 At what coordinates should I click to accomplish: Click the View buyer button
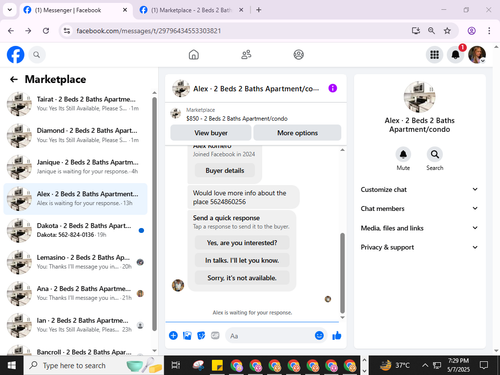pyautogui.click(x=211, y=133)
